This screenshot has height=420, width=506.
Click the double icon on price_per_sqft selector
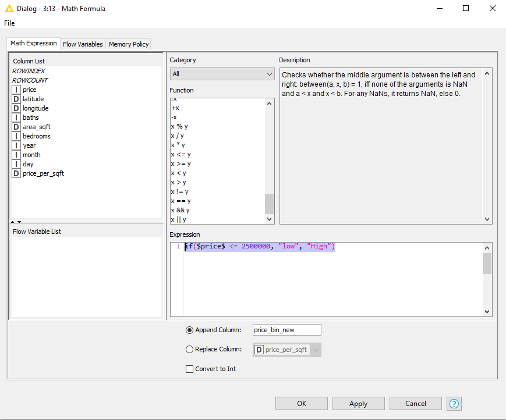coord(260,349)
